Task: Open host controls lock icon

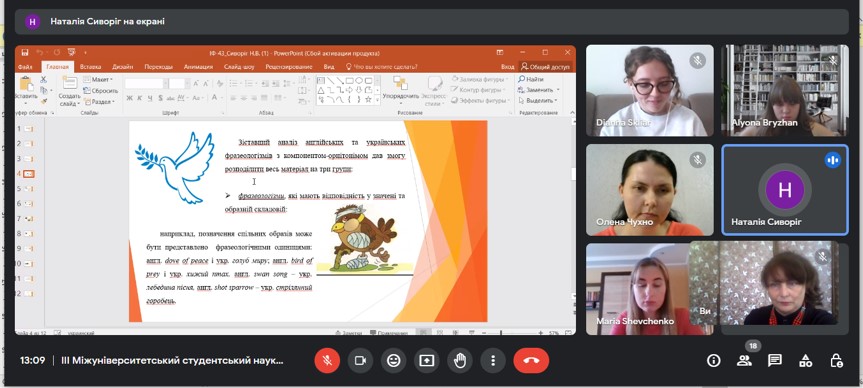Action: (x=836, y=360)
